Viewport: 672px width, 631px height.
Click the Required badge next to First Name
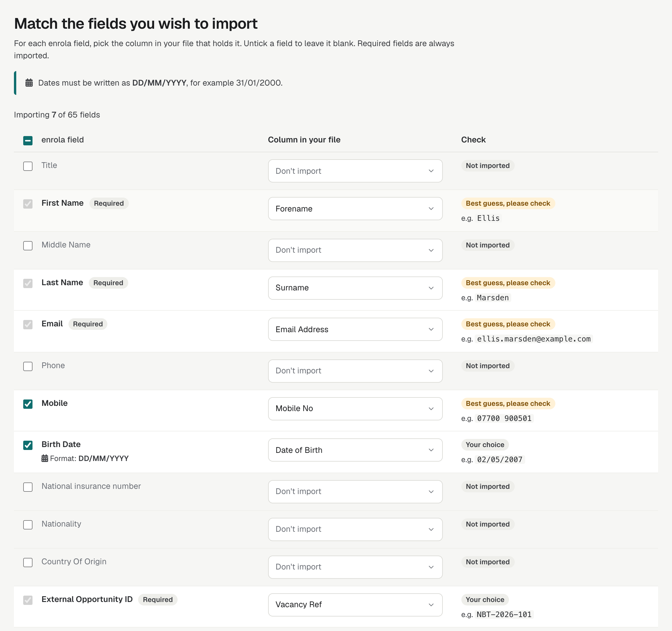coord(109,203)
